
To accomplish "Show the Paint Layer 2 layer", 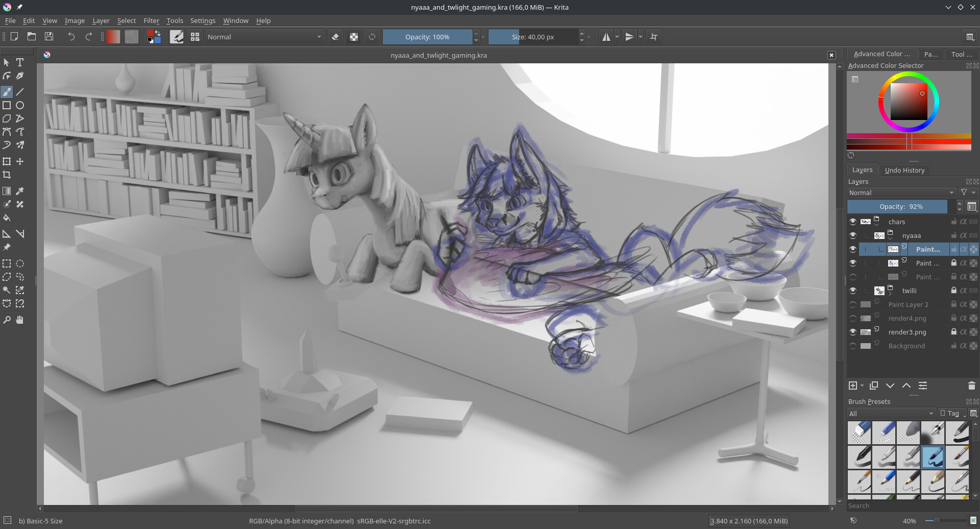I will pos(853,304).
